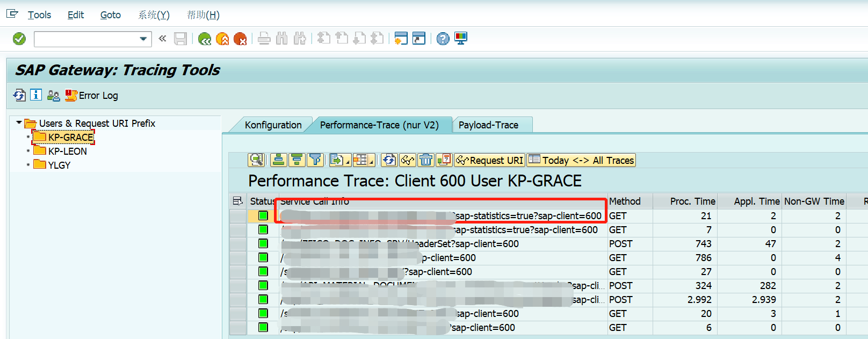Viewport: 868px width, 339px height.
Task: Click the Customize Local Layout monitor icon
Action: click(x=461, y=39)
